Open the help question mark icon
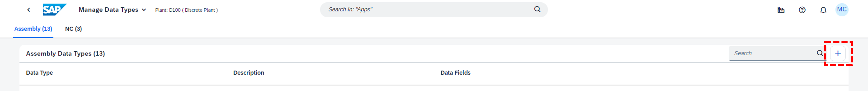Viewport: 868px width, 91px height. pyautogui.click(x=802, y=10)
